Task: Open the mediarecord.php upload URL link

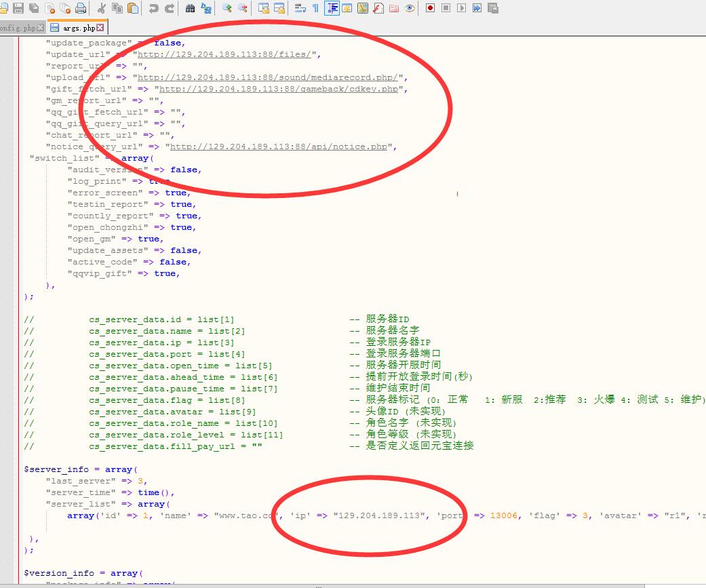Action: (x=272, y=77)
